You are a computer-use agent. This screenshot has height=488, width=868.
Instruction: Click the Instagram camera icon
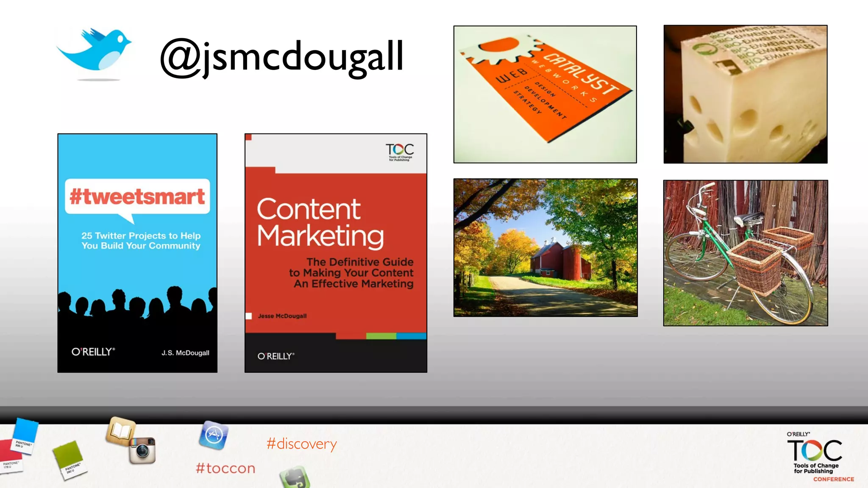pos(142,450)
